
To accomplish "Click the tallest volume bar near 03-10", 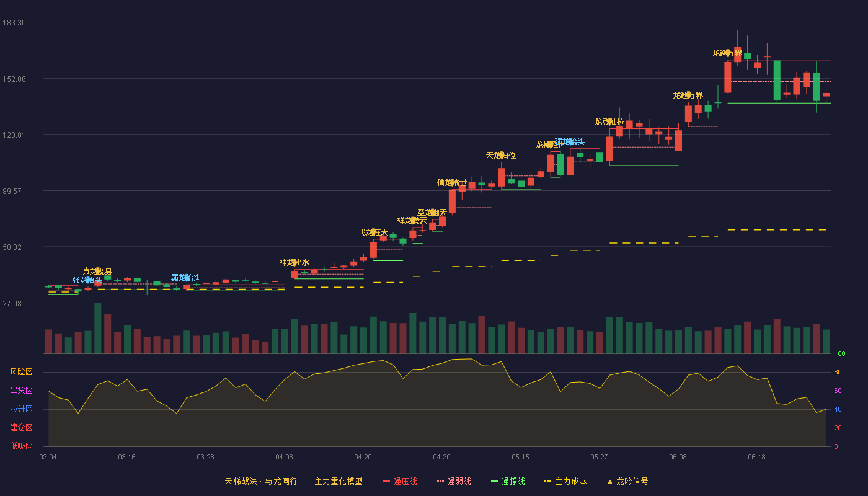I will tap(97, 328).
